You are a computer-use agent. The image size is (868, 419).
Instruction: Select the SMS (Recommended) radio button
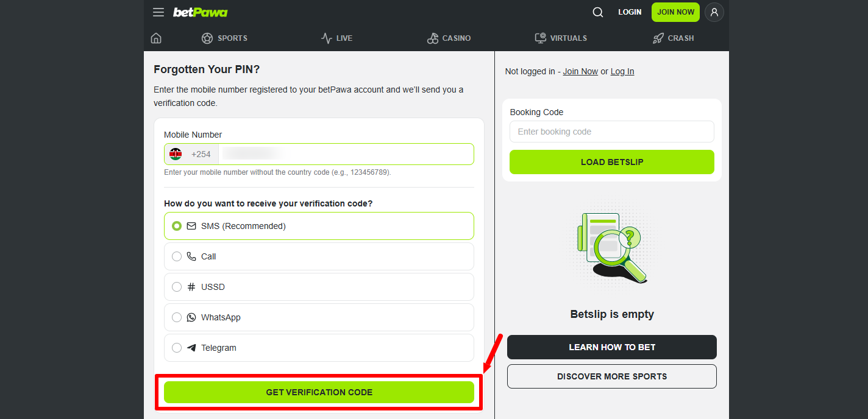[x=177, y=226]
